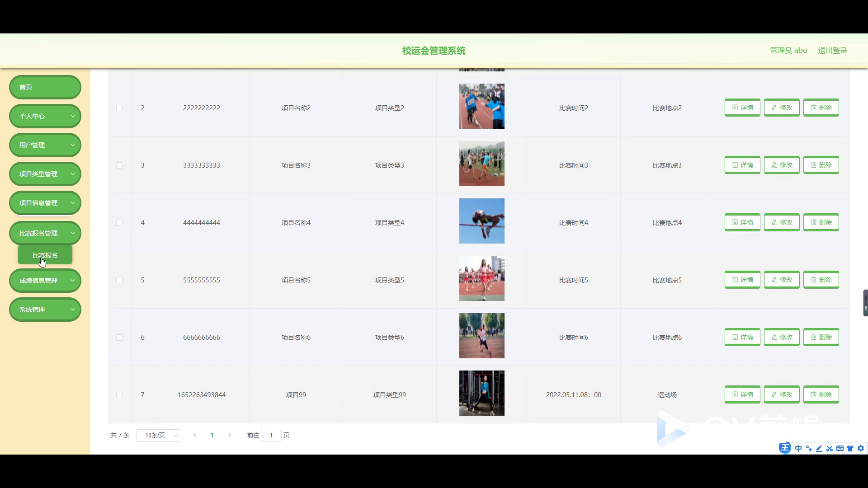
Task: Click the cell 1652263493844
Action: 202,395
